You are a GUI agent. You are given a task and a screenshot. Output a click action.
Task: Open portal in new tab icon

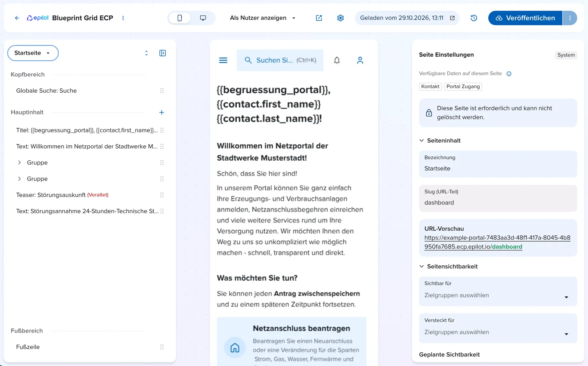[x=319, y=18]
